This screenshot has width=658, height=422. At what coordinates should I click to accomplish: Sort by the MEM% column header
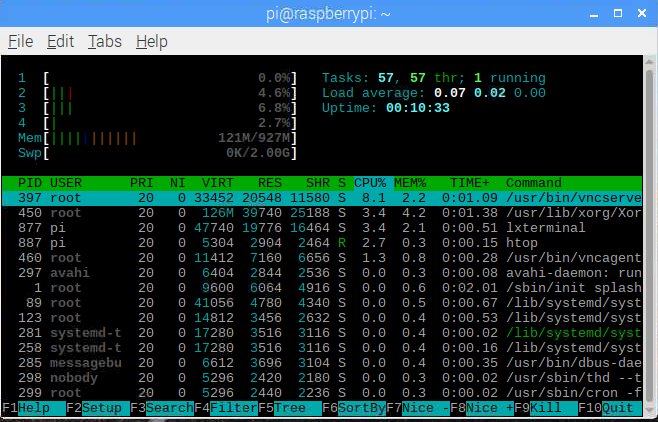coord(410,183)
